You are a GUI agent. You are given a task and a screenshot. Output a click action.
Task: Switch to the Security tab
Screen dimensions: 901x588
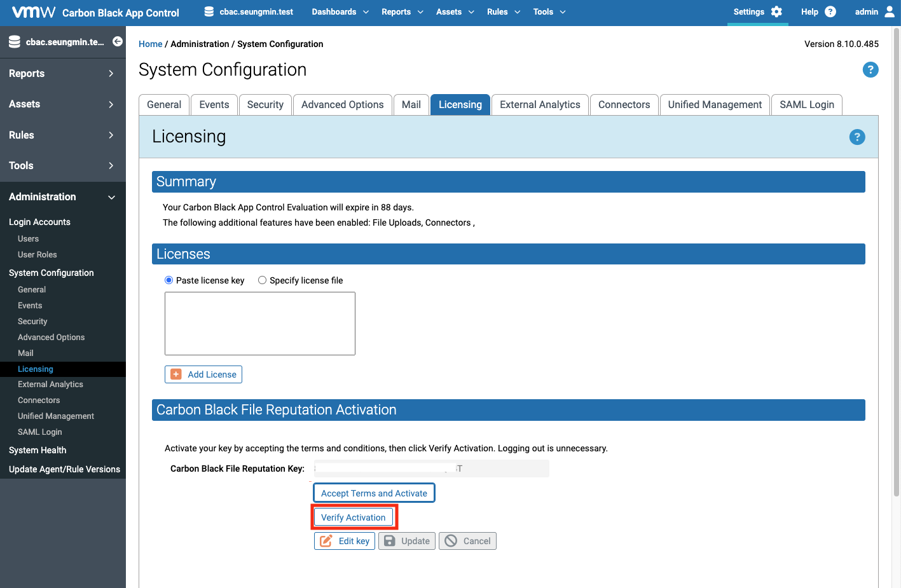click(265, 105)
